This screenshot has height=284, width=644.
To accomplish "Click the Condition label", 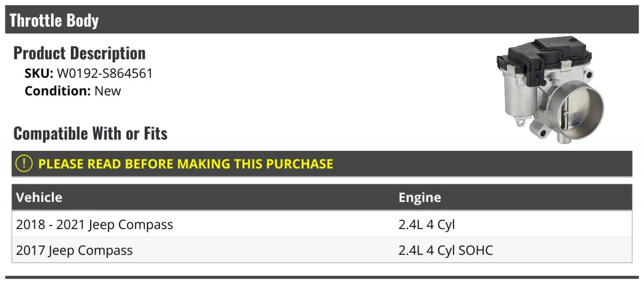I will tap(57, 91).
